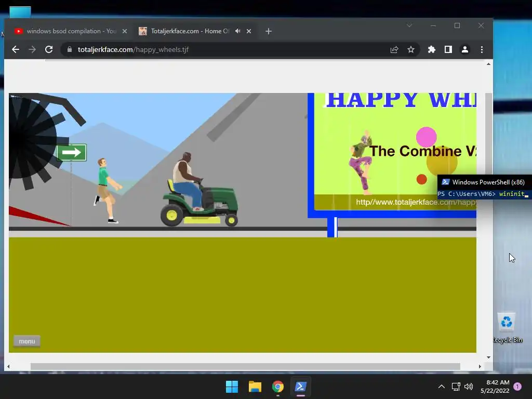532x399 pixels.
Task: Click the green arrow sign in game
Action: [x=71, y=153]
